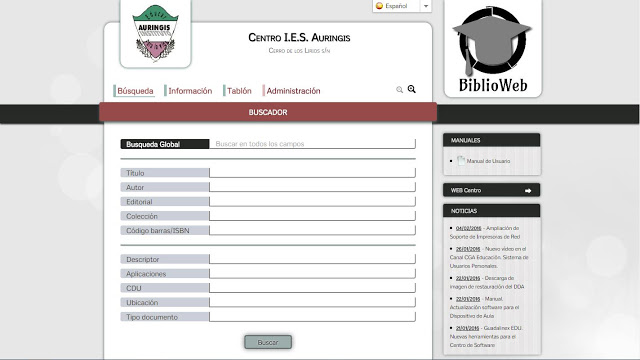
Task: Click the WEB Centro arrow icon
Action: click(528, 191)
